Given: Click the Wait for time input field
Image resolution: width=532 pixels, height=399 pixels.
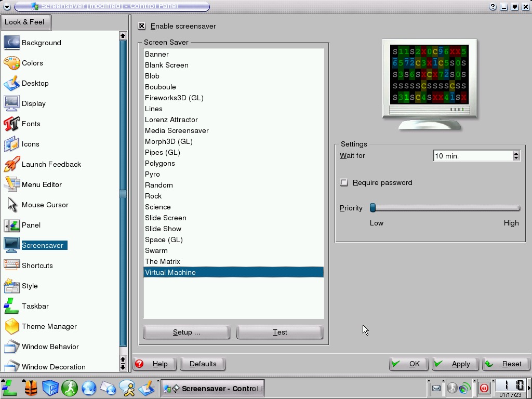Looking at the screenshot, I should click(x=472, y=156).
